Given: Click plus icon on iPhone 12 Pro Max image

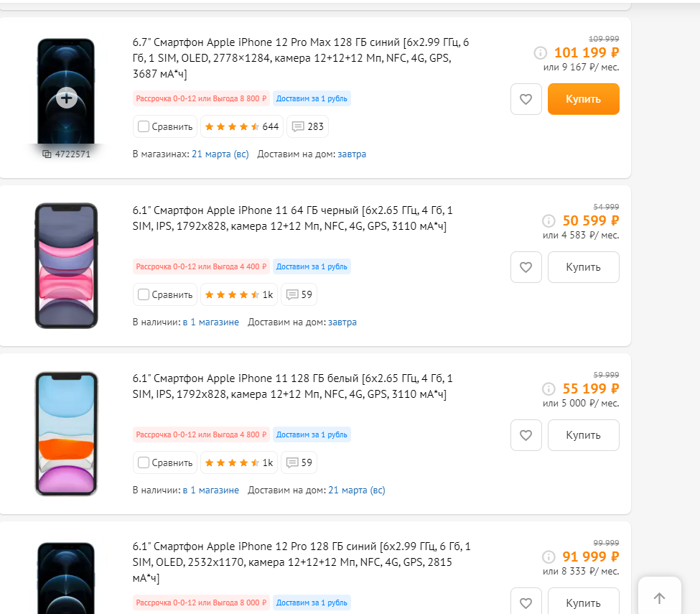Looking at the screenshot, I should (66, 98).
